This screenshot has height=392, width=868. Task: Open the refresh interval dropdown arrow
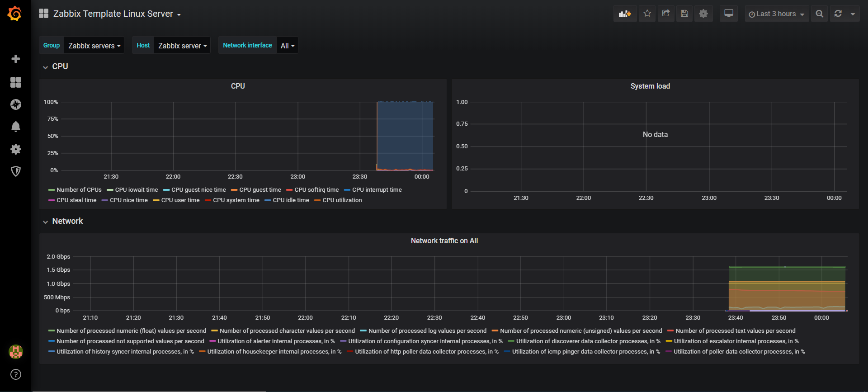click(853, 14)
